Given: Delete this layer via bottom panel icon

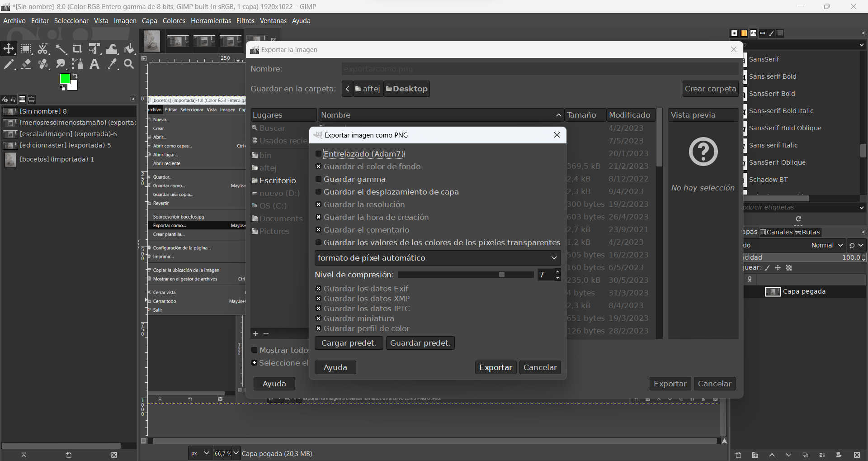Looking at the screenshot, I should 857,455.
